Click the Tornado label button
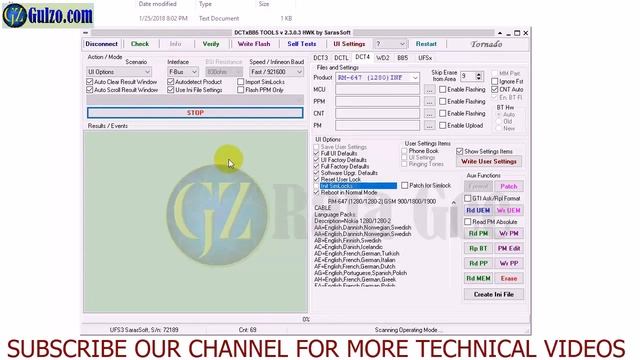This screenshot has width=640, height=360. [x=486, y=44]
